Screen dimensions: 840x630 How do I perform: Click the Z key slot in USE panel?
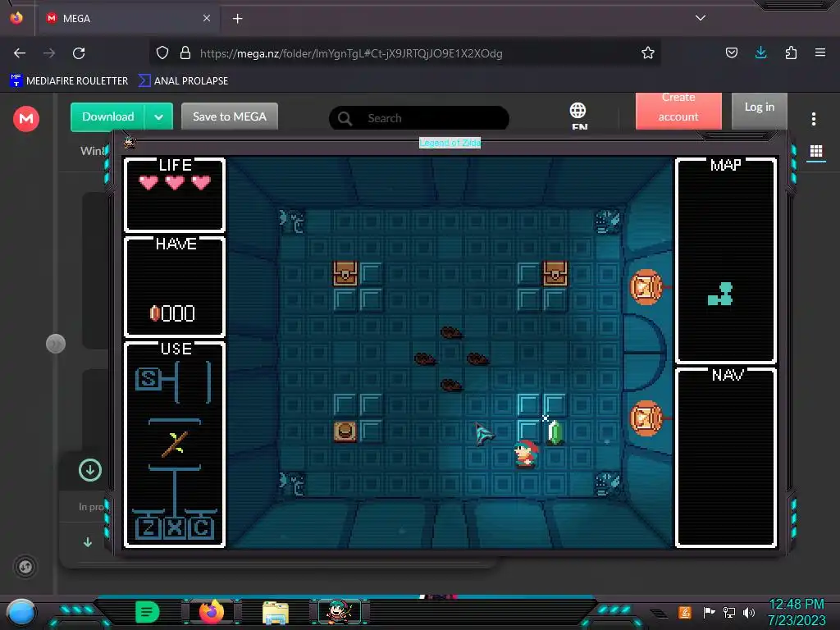pos(148,527)
